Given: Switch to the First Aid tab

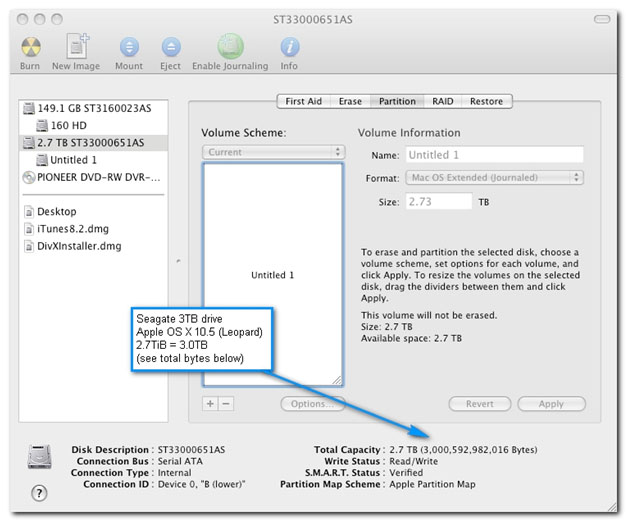Looking at the screenshot, I should click(x=303, y=101).
